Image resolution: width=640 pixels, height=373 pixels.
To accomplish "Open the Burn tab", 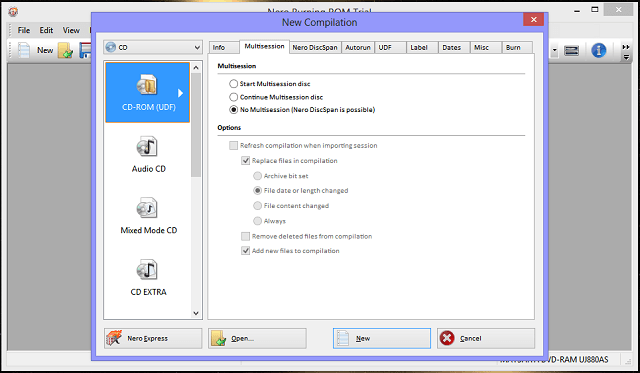I will pyautogui.click(x=517, y=47).
